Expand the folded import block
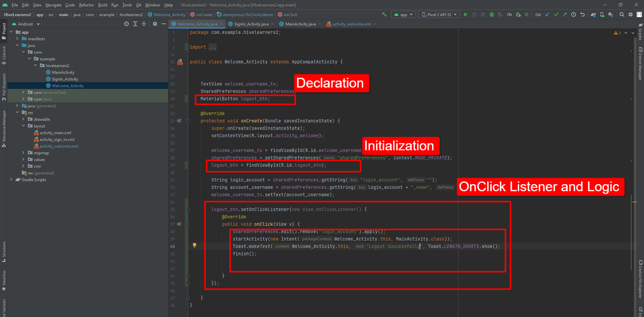The height and width of the screenshot is (317, 644). point(187,47)
